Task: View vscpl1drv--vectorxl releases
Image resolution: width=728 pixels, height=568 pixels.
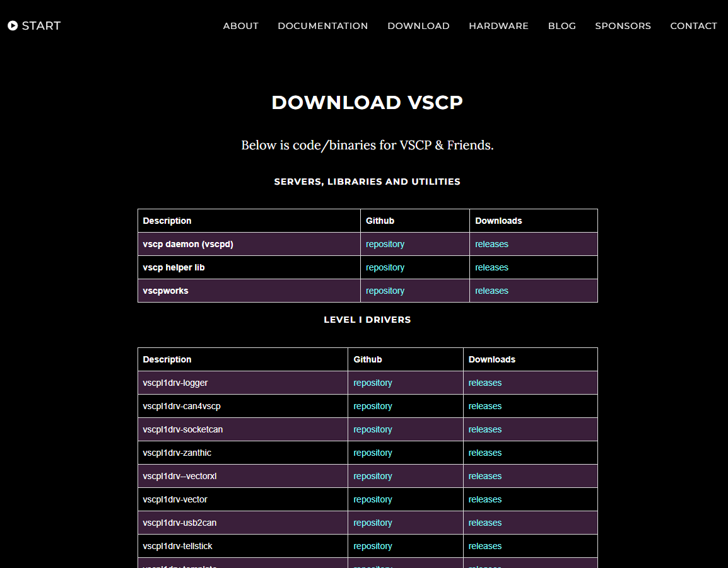Action: tap(484, 476)
